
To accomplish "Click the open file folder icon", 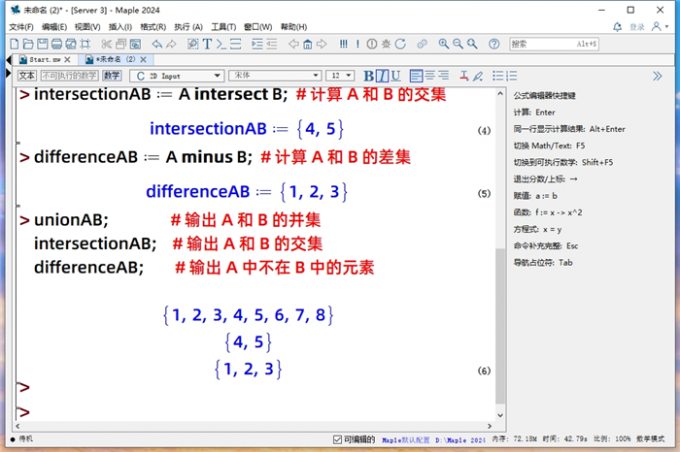I will [x=28, y=44].
